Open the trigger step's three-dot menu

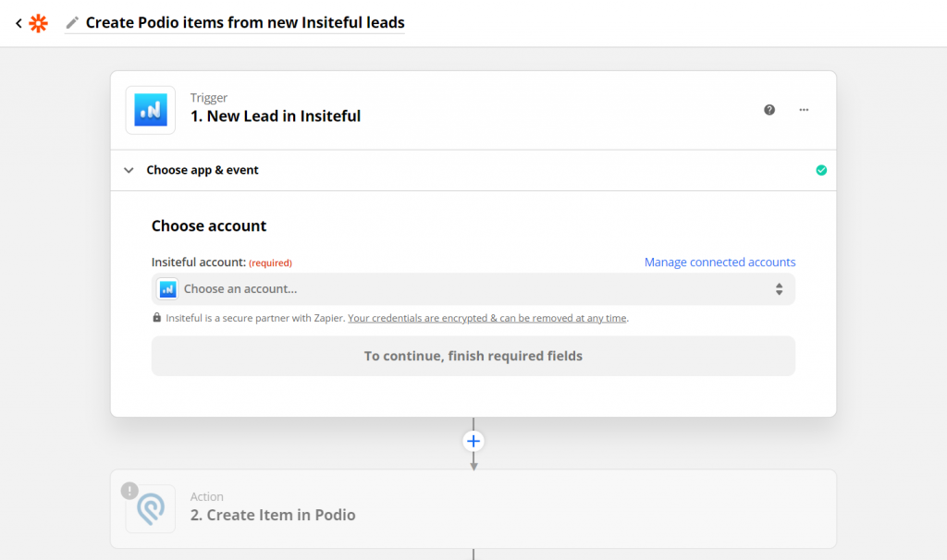(804, 110)
